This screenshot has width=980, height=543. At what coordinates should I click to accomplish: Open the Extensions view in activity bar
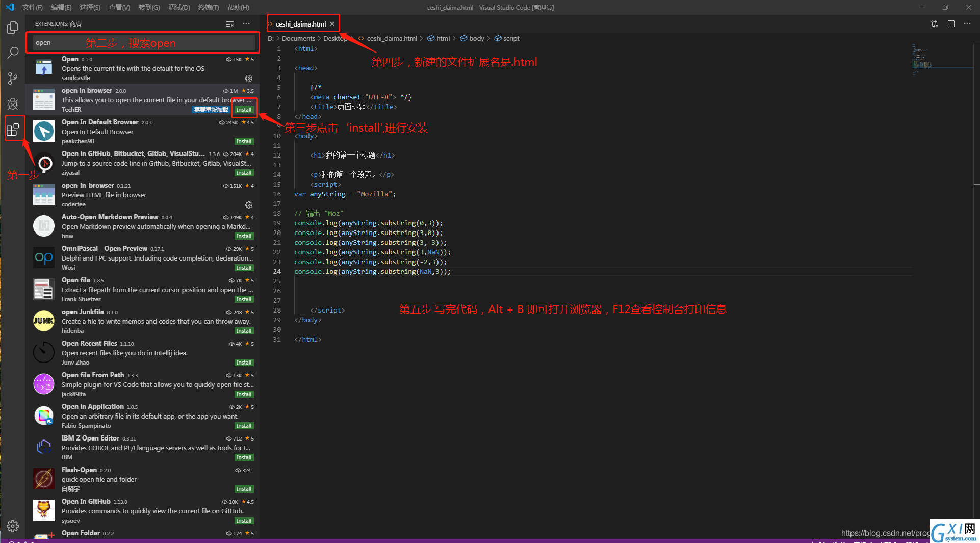(13, 130)
